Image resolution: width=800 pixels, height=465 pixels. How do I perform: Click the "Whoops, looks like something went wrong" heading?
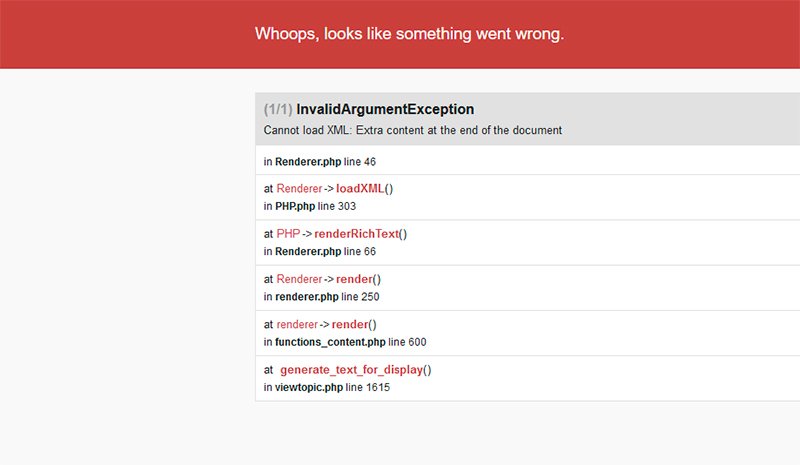coord(409,34)
